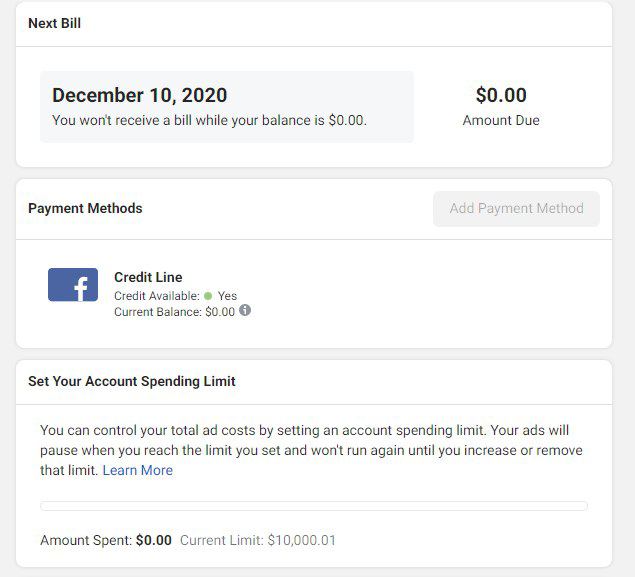The image size is (635, 577).
Task: Click the bill balance notice message
Action: coord(209,120)
